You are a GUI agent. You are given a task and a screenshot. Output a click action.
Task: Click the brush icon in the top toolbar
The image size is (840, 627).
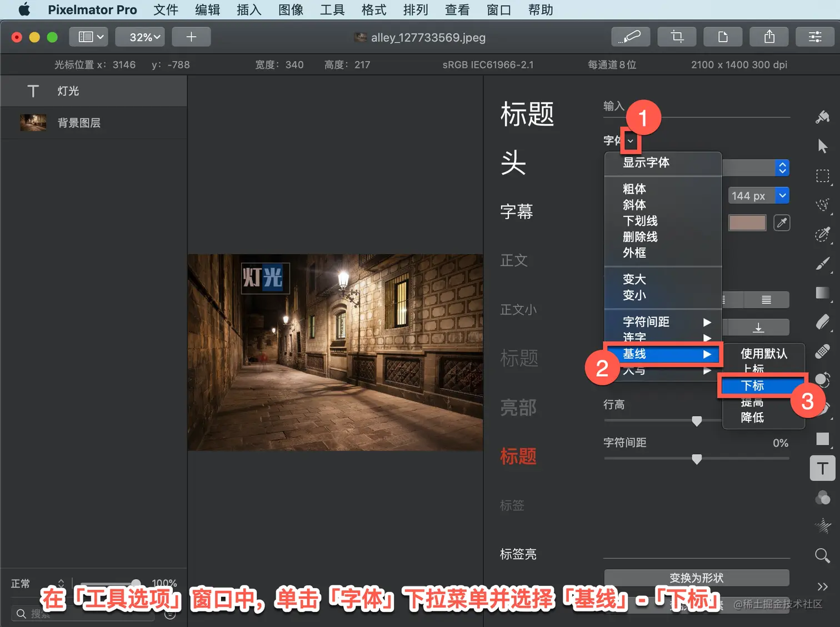631,37
